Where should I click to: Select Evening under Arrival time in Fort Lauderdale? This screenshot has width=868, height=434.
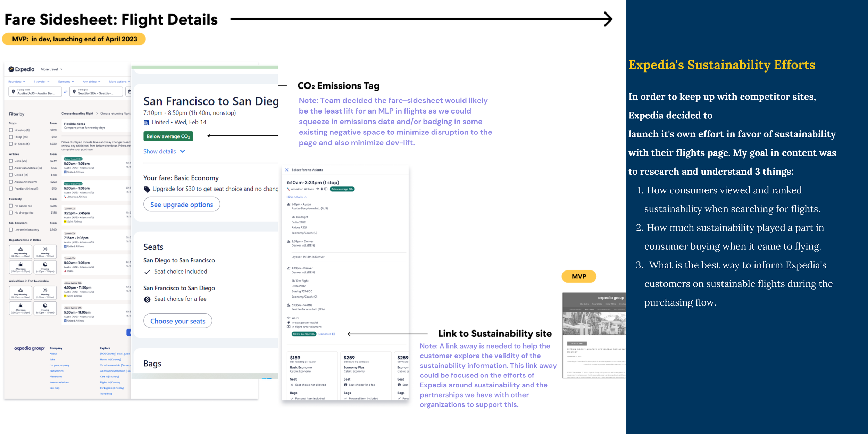click(45, 308)
